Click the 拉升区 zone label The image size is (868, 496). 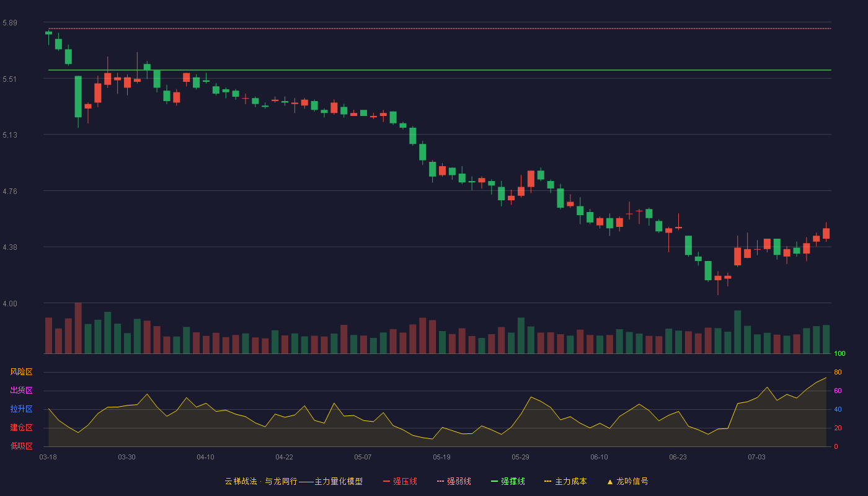pos(21,409)
